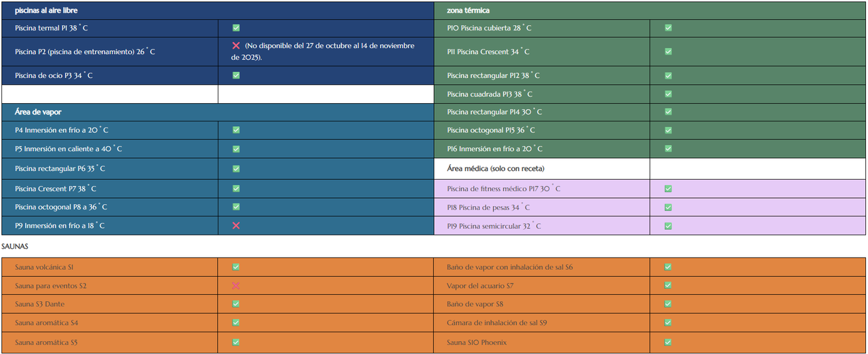Click the check mark for Sauna S3 Dante
This screenshot has height=354, width=868.
(x=236, y=304)
